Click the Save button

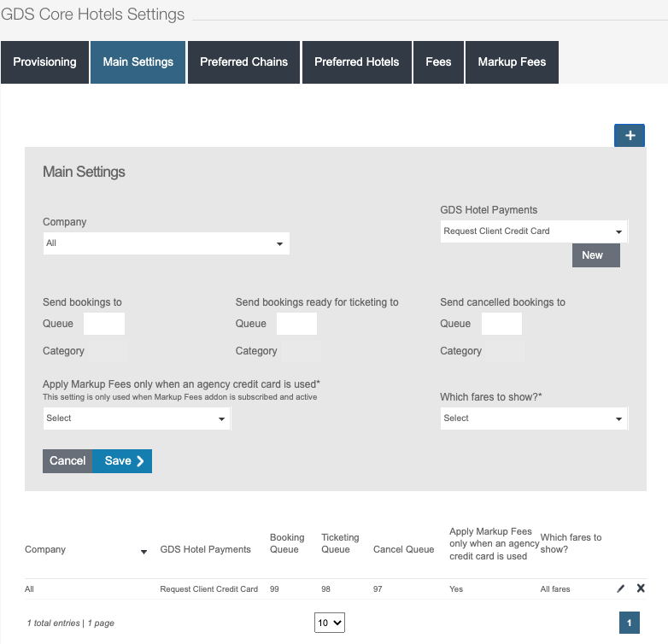coord(123,461)
